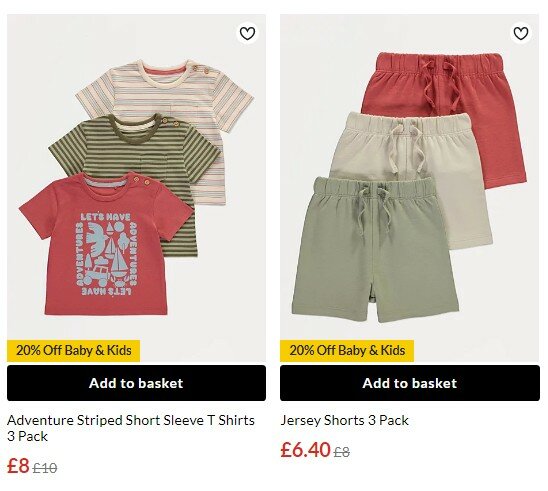
Task: Select the red Let's Have Adventures t-shirt image
Action: point(105,245)
